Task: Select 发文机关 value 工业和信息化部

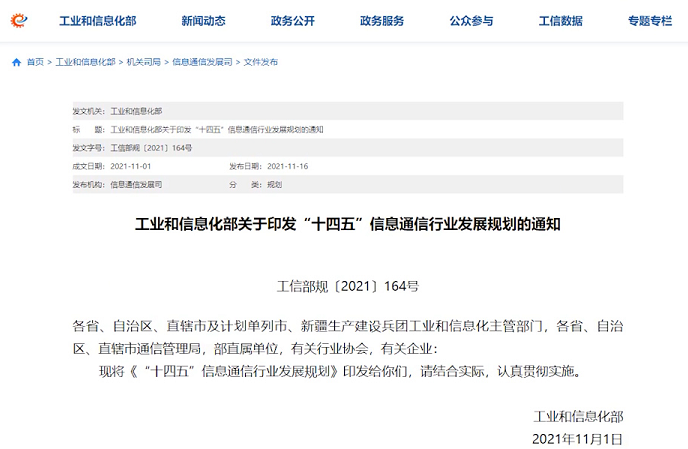Action: [x=136, y=111]
